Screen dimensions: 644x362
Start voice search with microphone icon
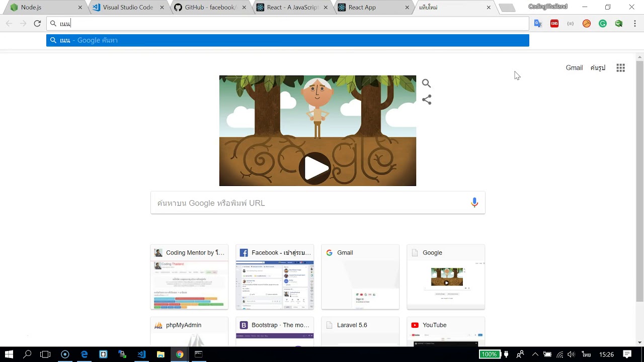point(474,203)
